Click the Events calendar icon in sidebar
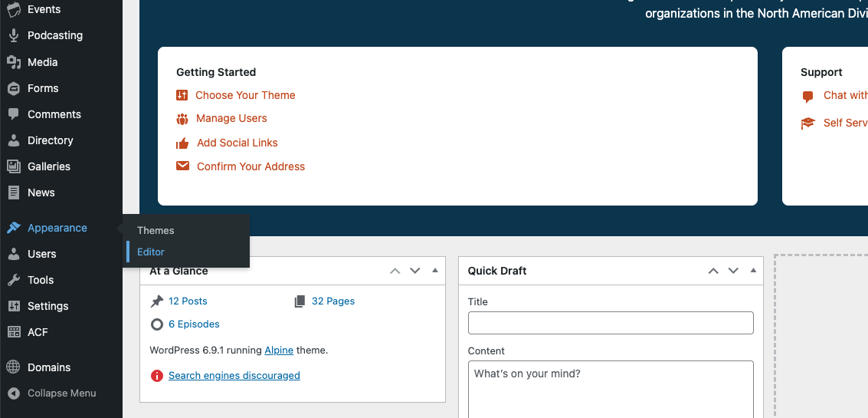The height and width of the screenshot is (418, 868). (14, 9)
